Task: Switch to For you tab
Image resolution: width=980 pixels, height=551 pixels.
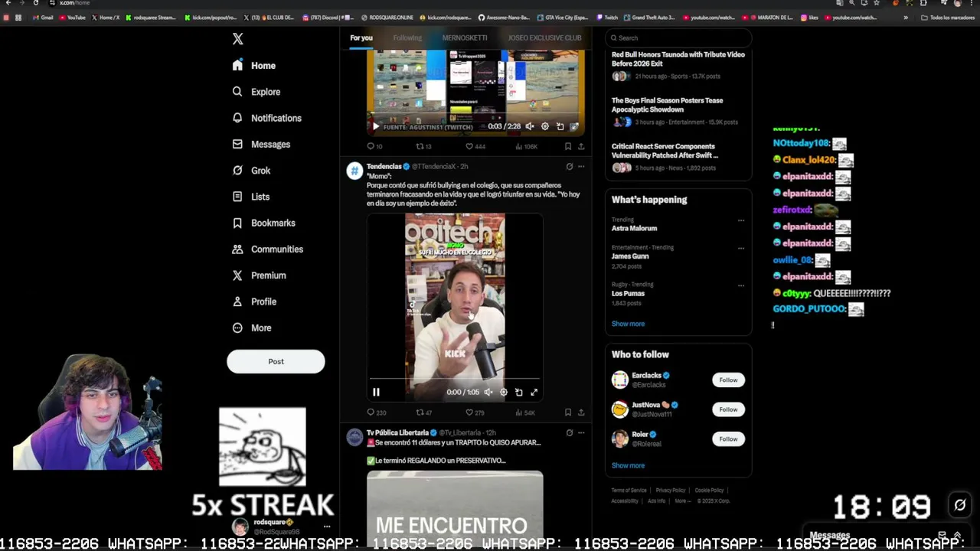Action: point(361,37)
